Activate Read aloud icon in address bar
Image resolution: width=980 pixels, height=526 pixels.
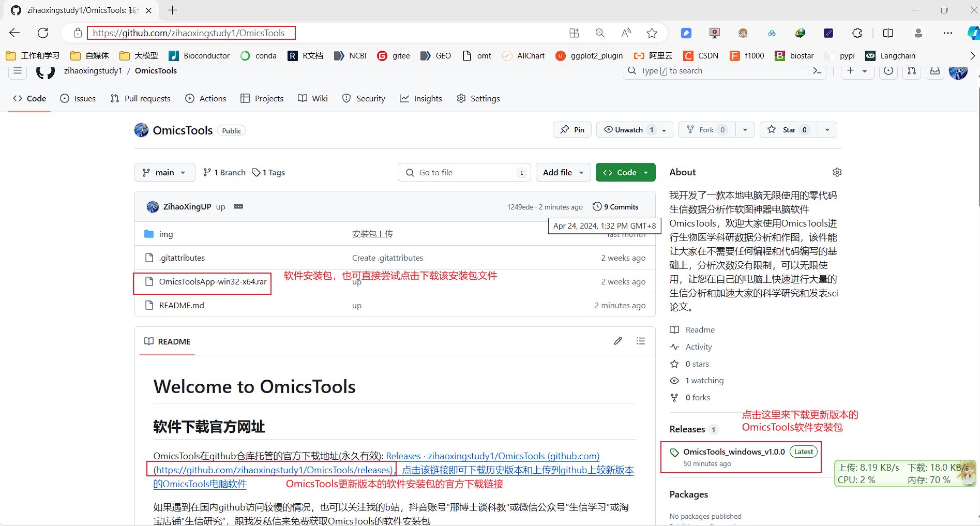pos(626,33)
